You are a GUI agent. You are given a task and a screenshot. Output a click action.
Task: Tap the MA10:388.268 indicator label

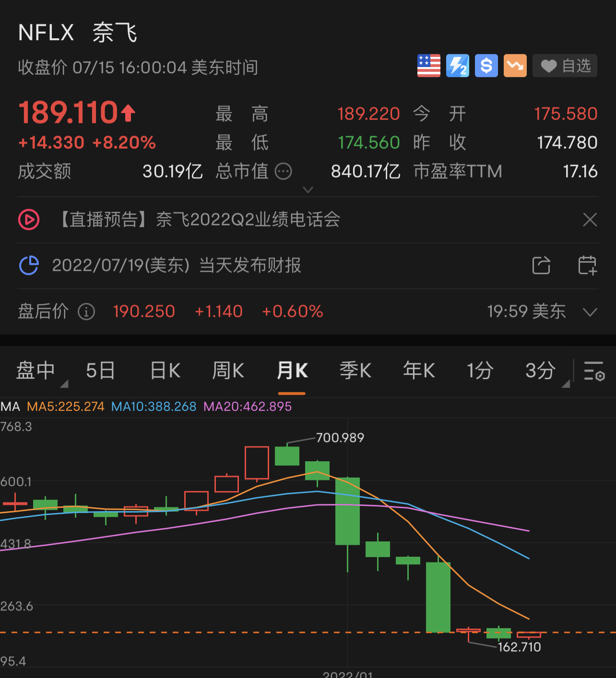point(154,407)
